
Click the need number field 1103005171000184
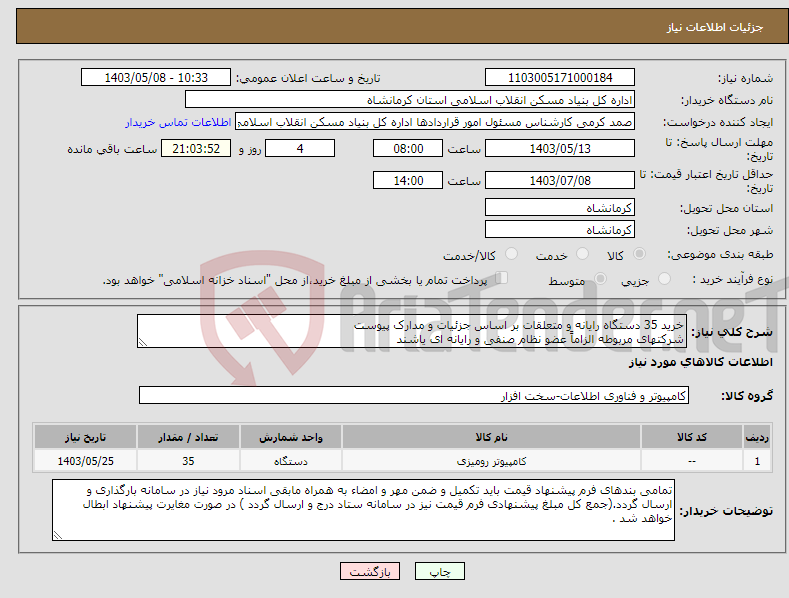560,78
